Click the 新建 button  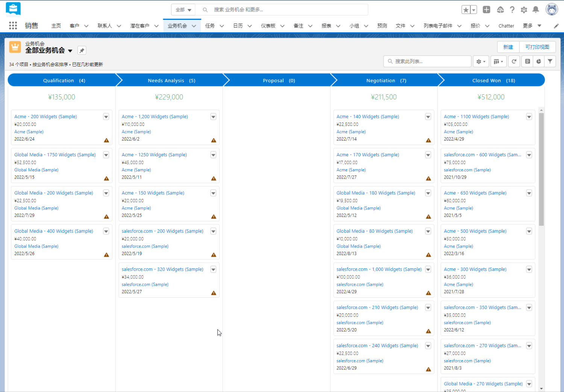508,47
